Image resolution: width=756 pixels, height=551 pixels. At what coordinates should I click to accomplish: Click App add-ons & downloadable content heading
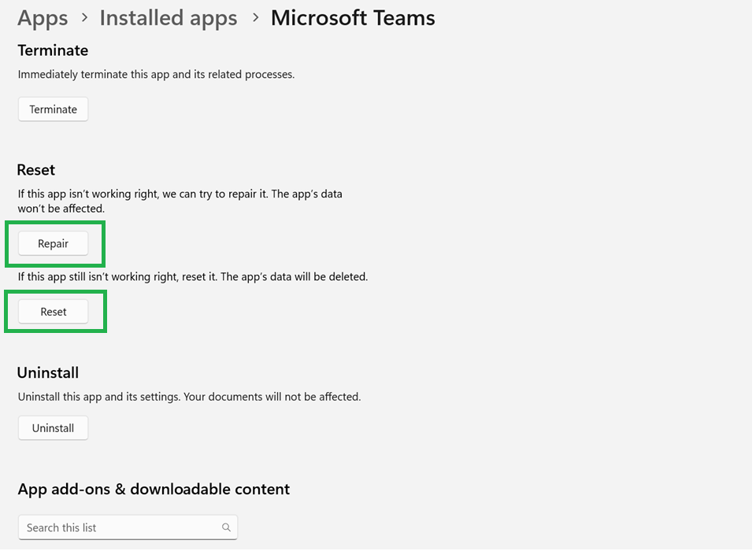(154, 490)
